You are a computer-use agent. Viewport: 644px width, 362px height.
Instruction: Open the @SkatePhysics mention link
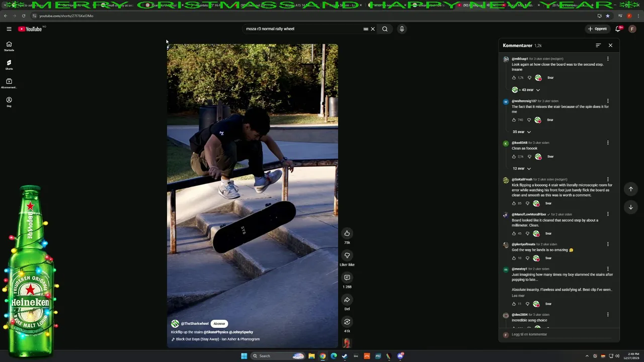(x=216, y=332)
